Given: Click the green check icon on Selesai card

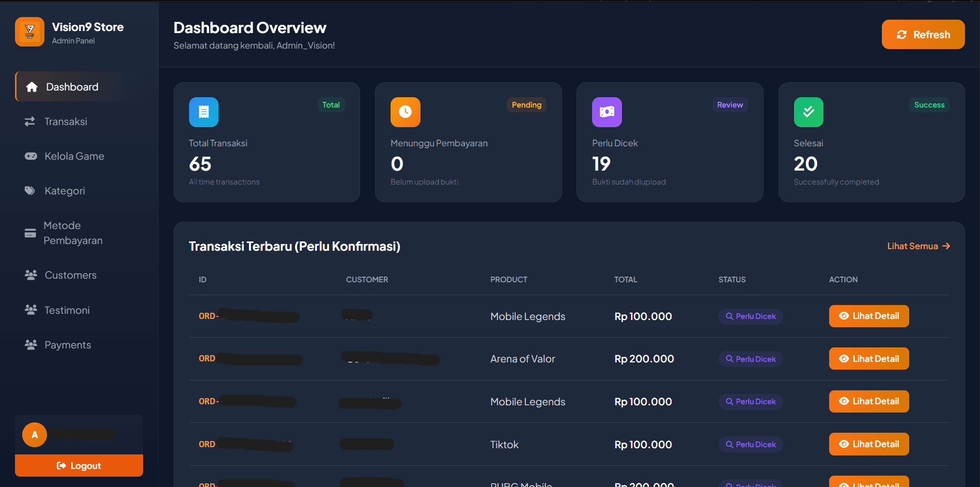Looking at the screenshot, I should click(x=808, y=112).
